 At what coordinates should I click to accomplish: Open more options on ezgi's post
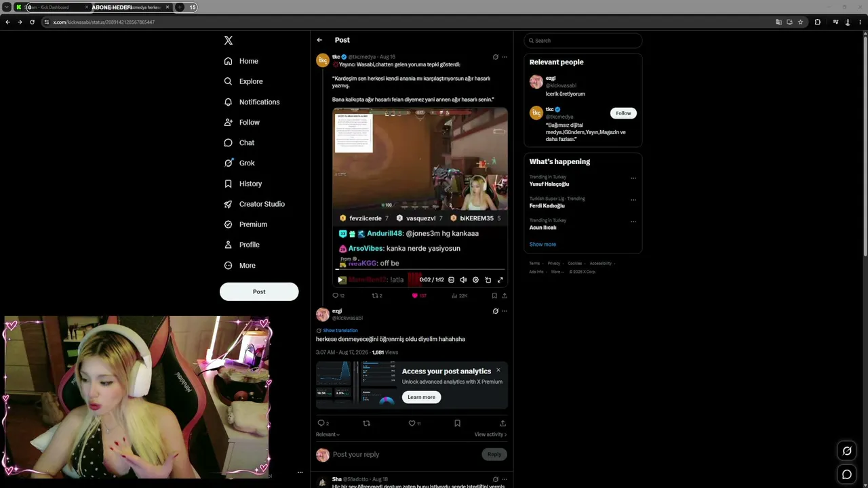pos(505,311)
